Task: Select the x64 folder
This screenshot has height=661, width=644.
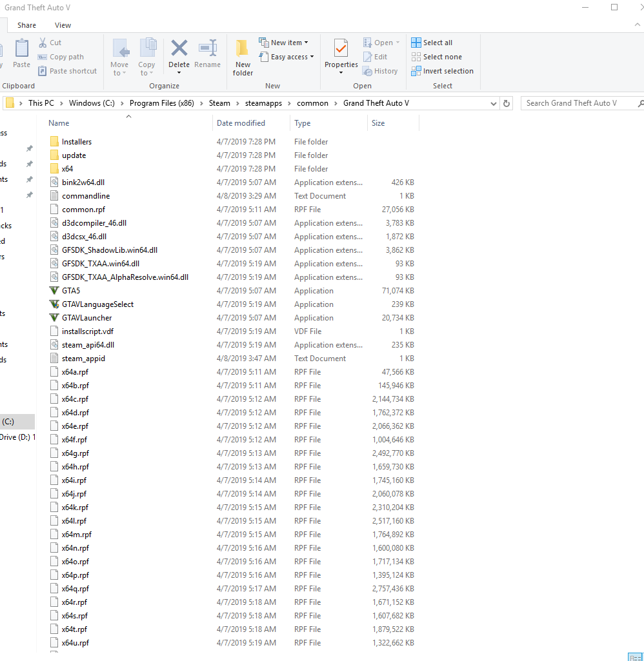Action: click(x=67, y=168)
